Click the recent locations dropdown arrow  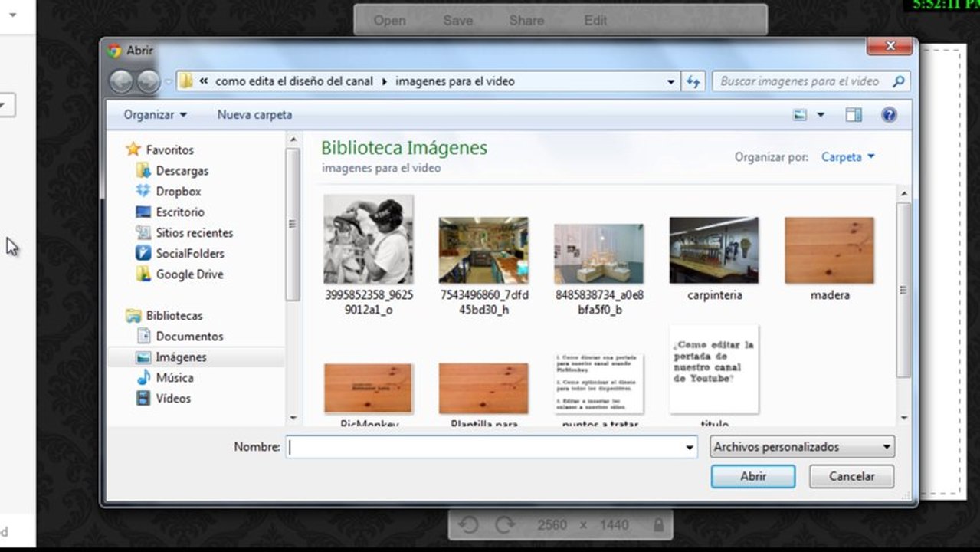169,81
